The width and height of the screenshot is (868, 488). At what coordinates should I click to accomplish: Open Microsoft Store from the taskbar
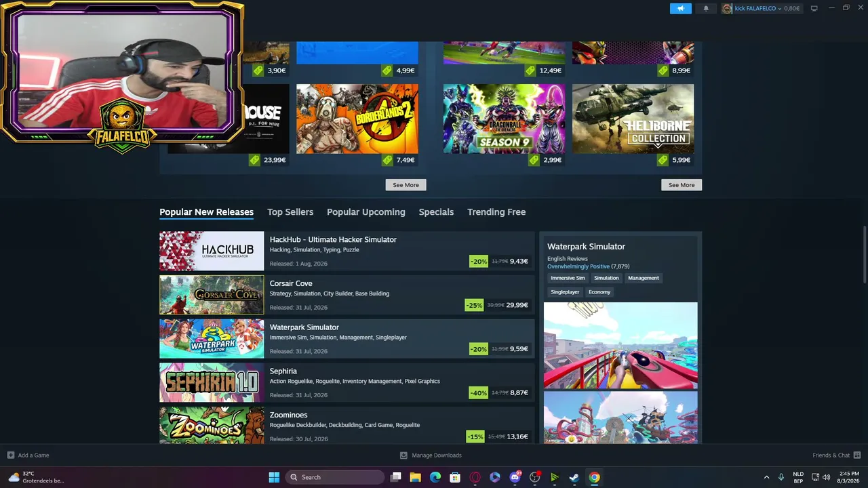455,477
